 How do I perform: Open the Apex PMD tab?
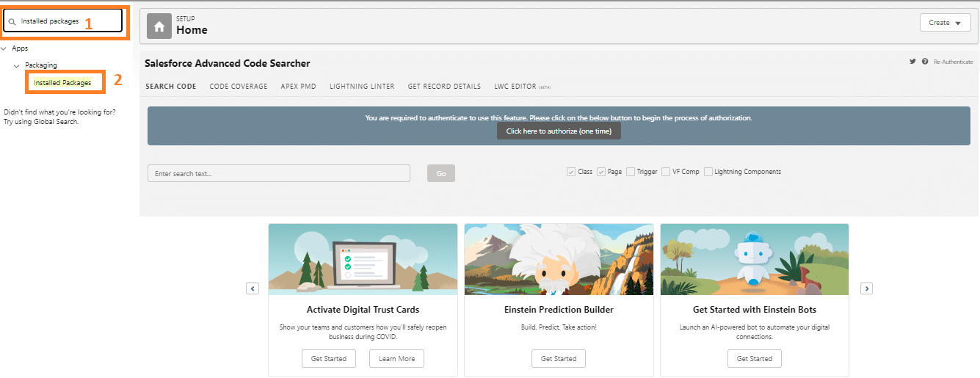(298, 87)
